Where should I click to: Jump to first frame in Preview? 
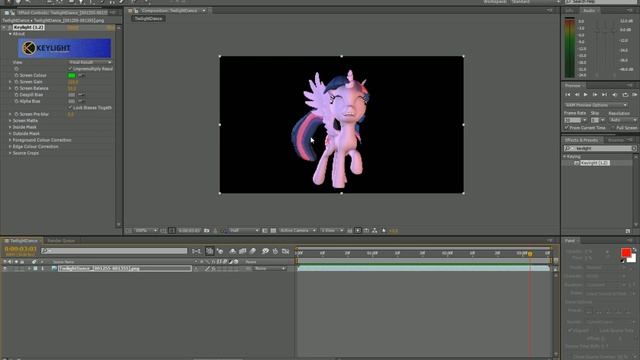(568, 95)
